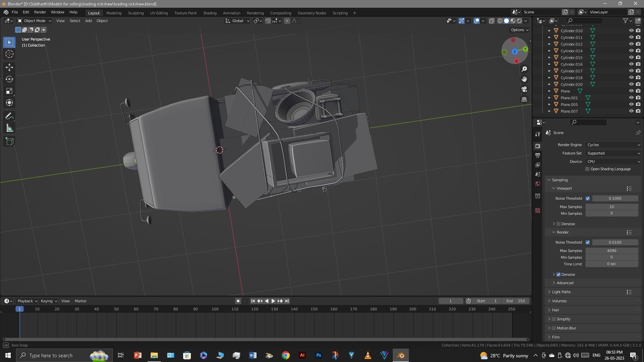Click the viewport Options button

(x=519, y=30)
